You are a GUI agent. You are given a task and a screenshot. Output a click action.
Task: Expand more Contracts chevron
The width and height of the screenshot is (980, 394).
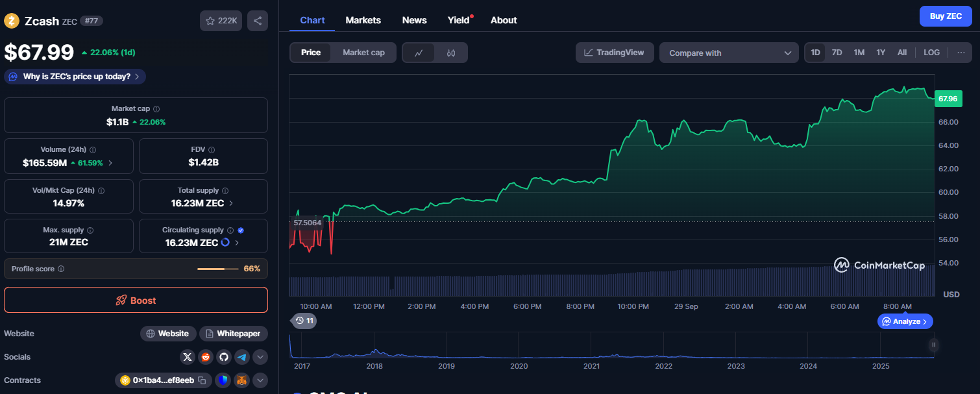(x=260, y=380)
